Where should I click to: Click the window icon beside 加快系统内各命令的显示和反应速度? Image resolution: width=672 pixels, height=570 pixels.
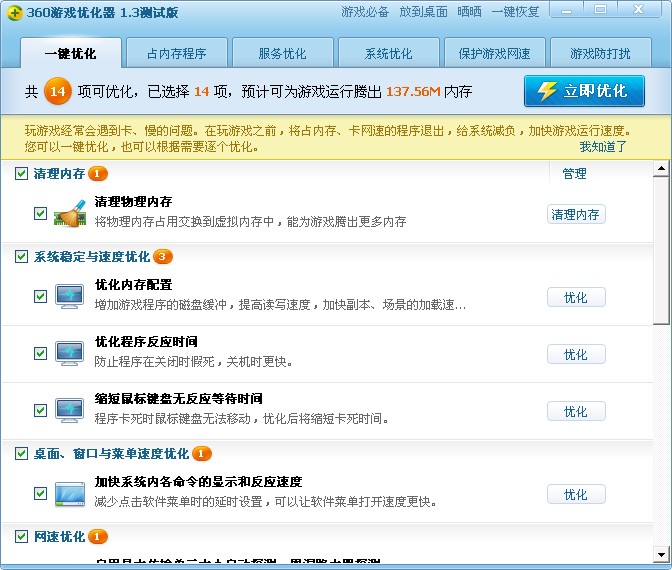(70, 494)
